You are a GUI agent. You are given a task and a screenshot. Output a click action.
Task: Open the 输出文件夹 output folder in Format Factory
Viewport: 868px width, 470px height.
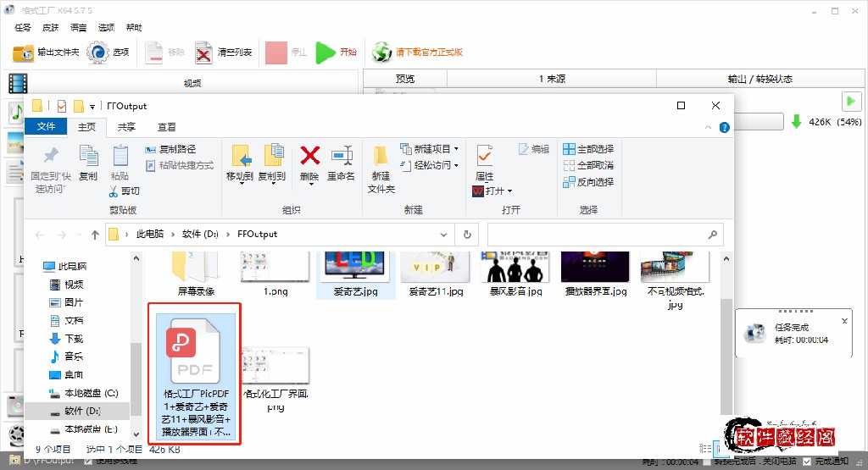tap(46, 53)
